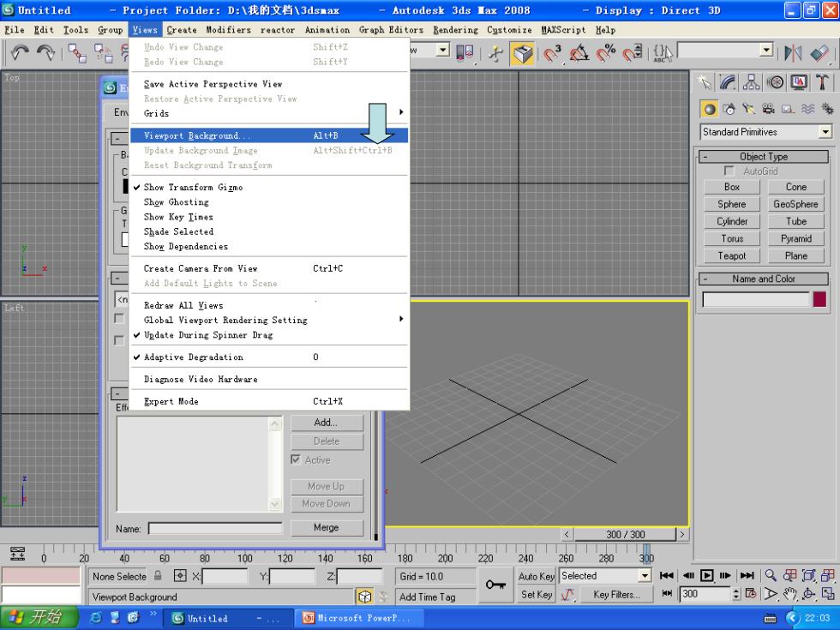Viewport: 840px width, 630px height.
Task: Click the Key Filters... button
Action: point(616,594)
